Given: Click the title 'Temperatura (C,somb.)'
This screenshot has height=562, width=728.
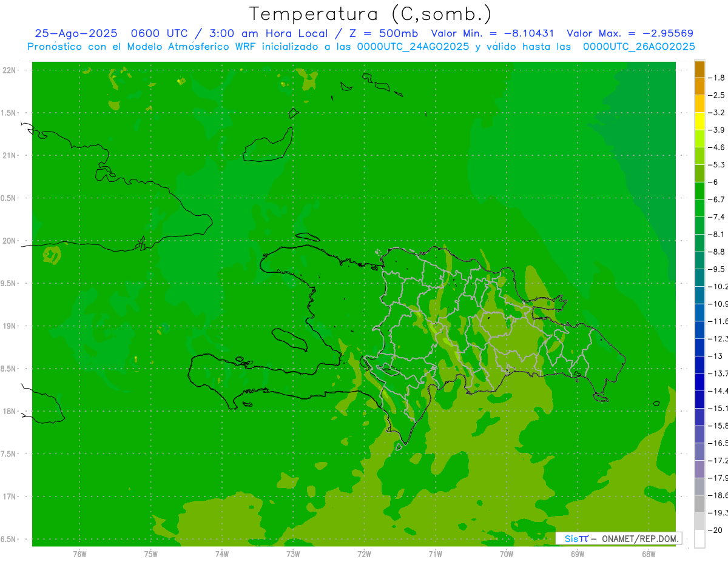Looking at the screenshot, I should pos(371,14).
